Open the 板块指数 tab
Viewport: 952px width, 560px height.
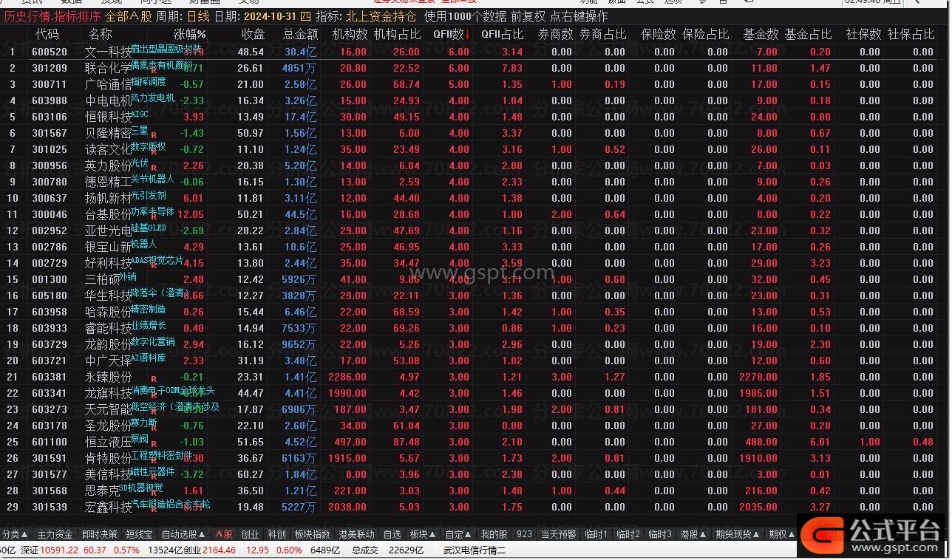pos(312,534)
